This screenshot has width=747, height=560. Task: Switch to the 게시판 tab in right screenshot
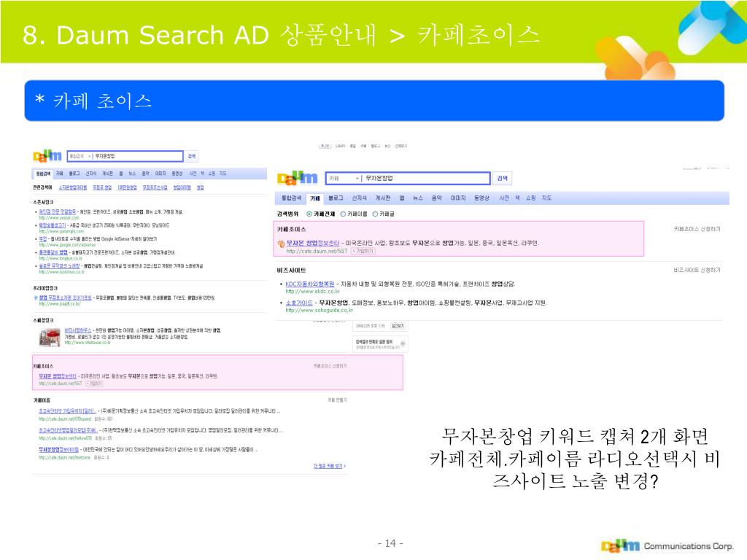click(382, 198)
